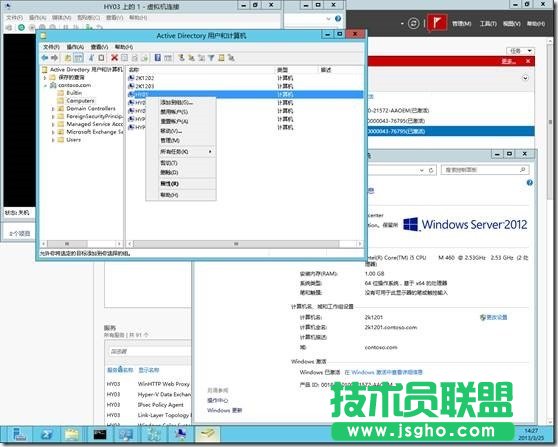Click the Filter funnel icon in ADUC toolbar
This screenshot has width=558, height=447.
(211, 58)
